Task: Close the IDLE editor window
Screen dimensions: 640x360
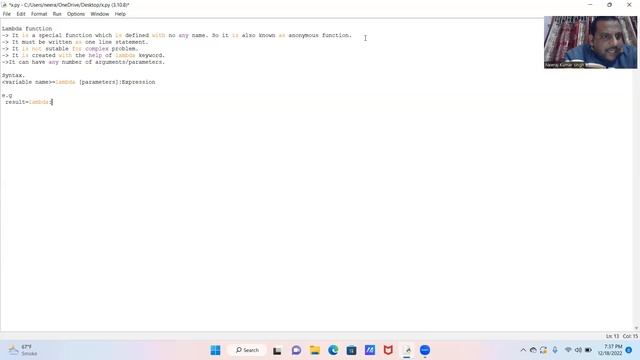Action: (x=629, y=5)
